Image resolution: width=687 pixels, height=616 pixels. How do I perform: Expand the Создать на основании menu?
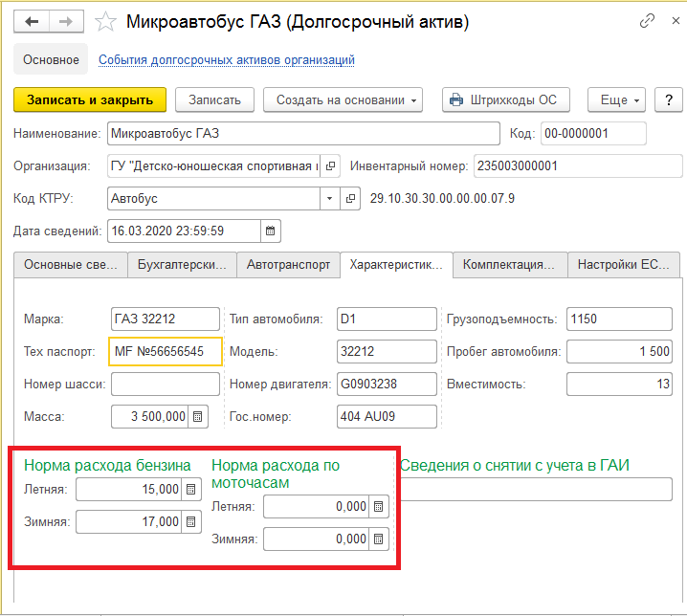coord(347,99)
